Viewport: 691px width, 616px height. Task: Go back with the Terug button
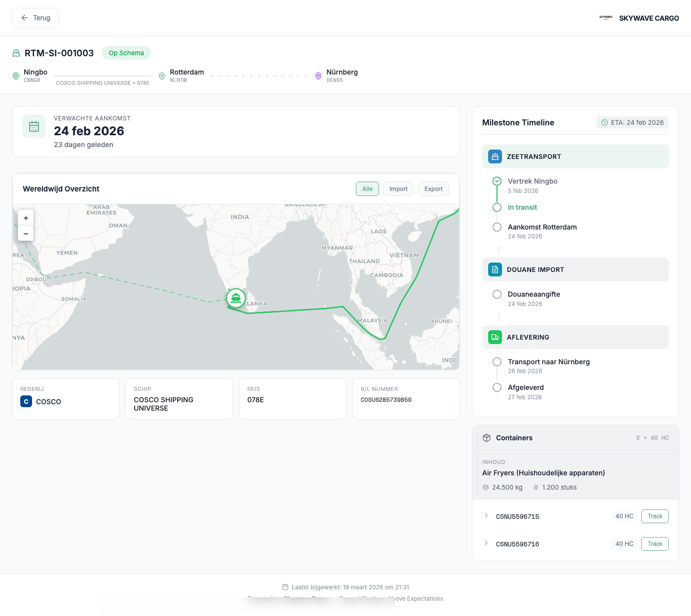coord(35,18)
